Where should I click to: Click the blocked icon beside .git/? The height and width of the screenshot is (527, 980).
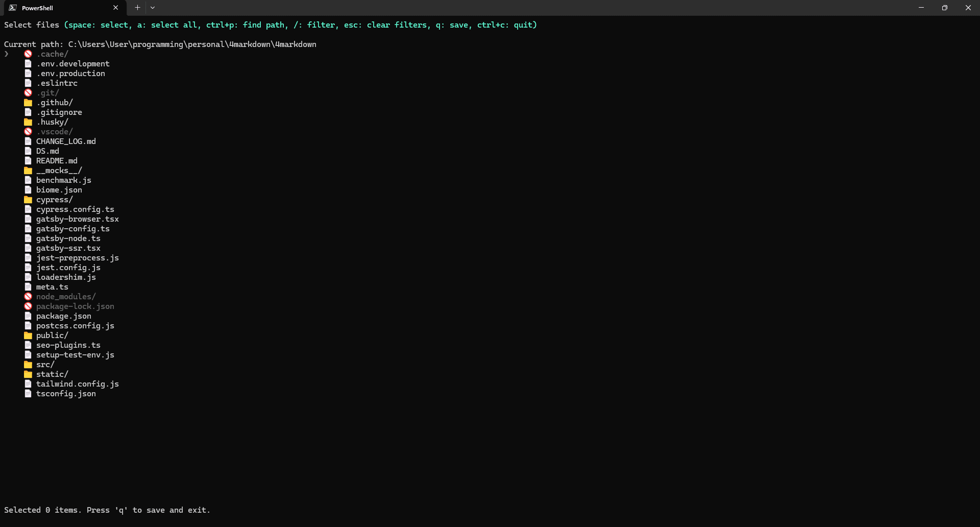pos(28,92)
